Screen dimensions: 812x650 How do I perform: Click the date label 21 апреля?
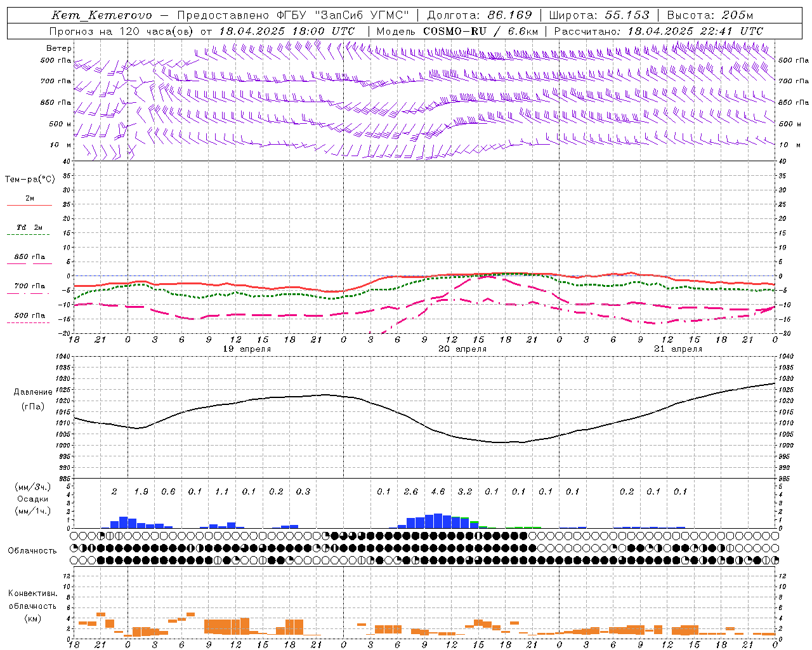click(x=679, y=349)
